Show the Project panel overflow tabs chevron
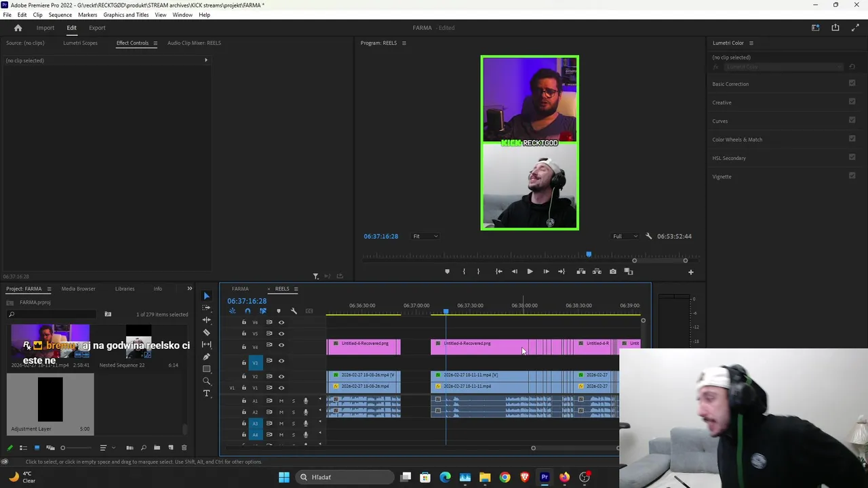 (189, 289)
